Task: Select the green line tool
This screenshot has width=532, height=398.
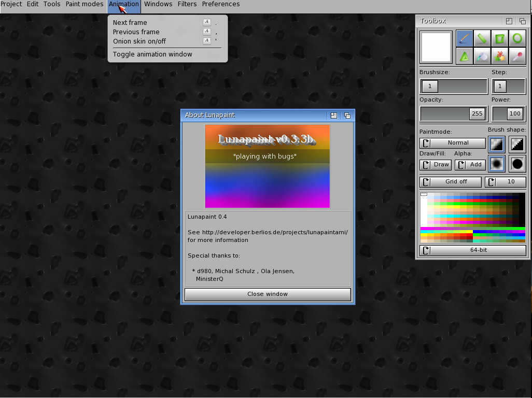Action: (482, 38)
